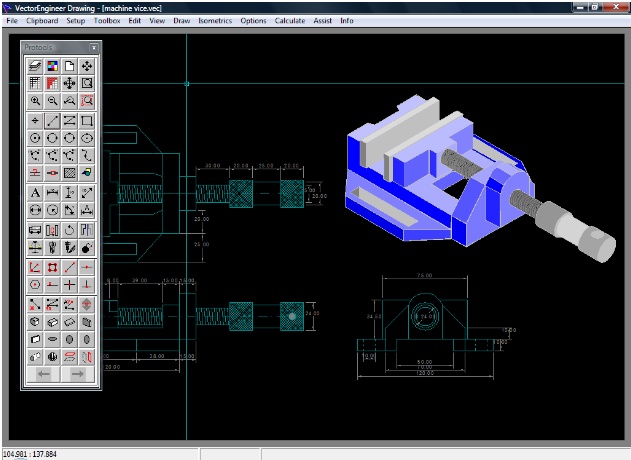631x460 pixels.
Task: Open the View menu
Action: 157,21
